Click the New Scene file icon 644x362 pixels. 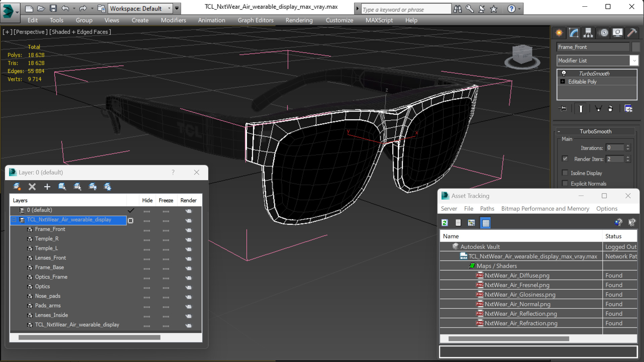[29, 8]
